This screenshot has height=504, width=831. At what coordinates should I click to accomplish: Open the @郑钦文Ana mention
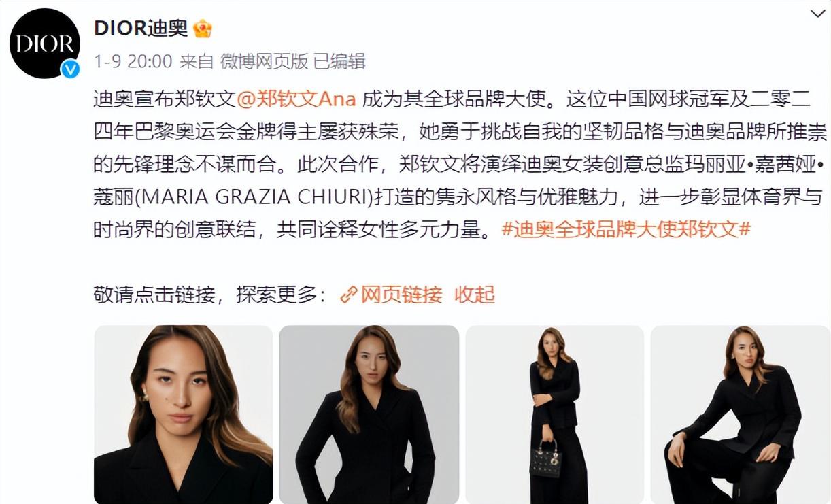coord(296,99)
